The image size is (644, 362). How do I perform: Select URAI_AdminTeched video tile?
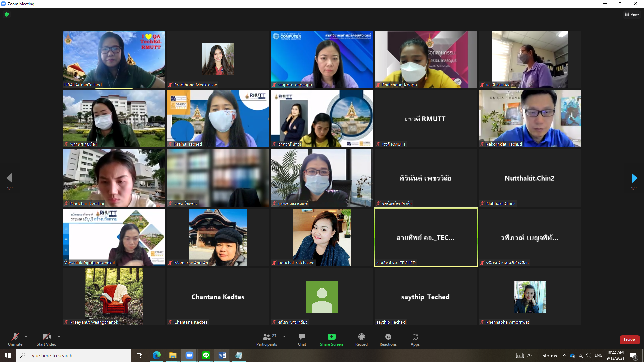114,60
